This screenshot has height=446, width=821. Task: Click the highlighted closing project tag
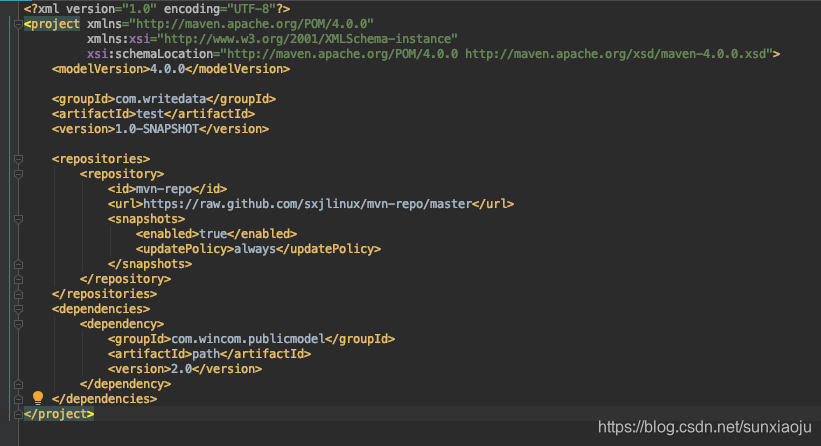coord(59,414)
